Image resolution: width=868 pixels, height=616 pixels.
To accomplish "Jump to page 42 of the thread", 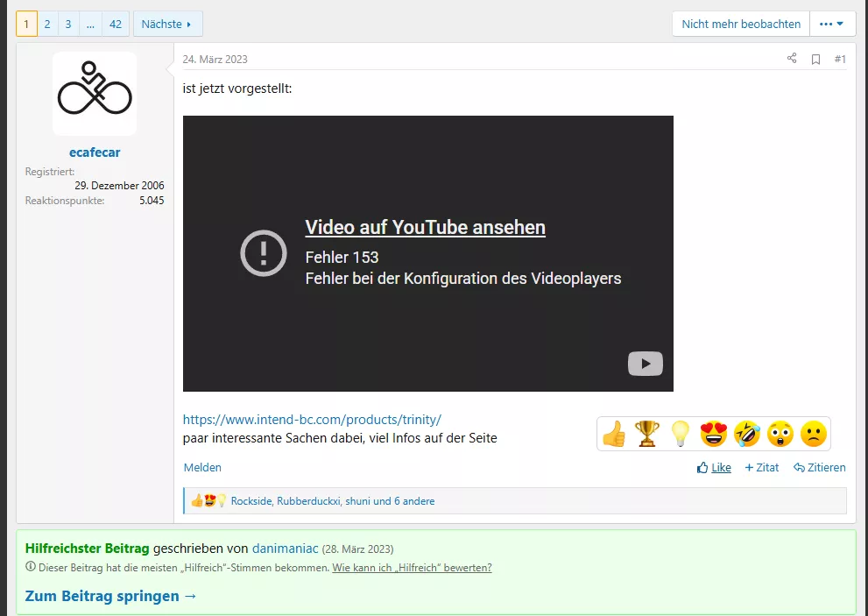I will pos(116,24).
